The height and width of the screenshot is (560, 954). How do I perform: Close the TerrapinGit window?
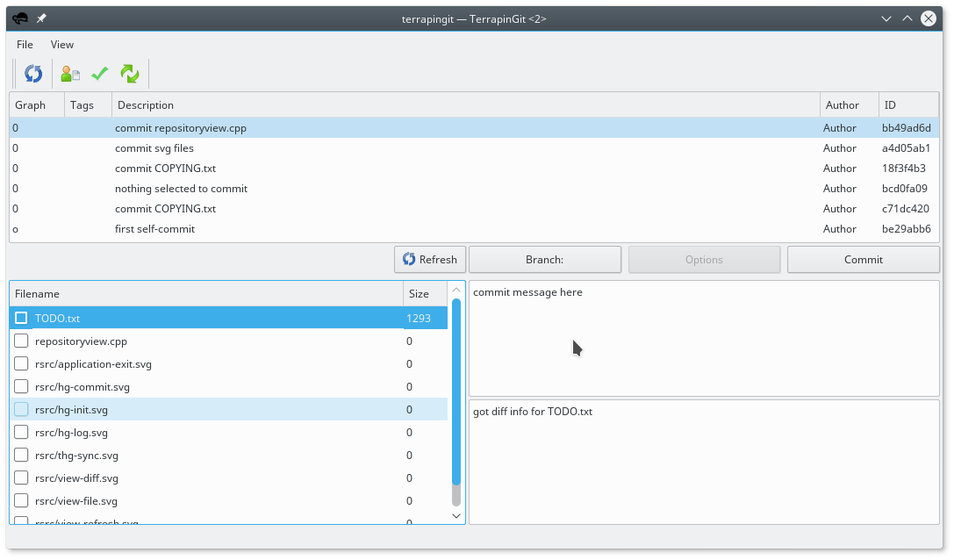pos(929,18)
